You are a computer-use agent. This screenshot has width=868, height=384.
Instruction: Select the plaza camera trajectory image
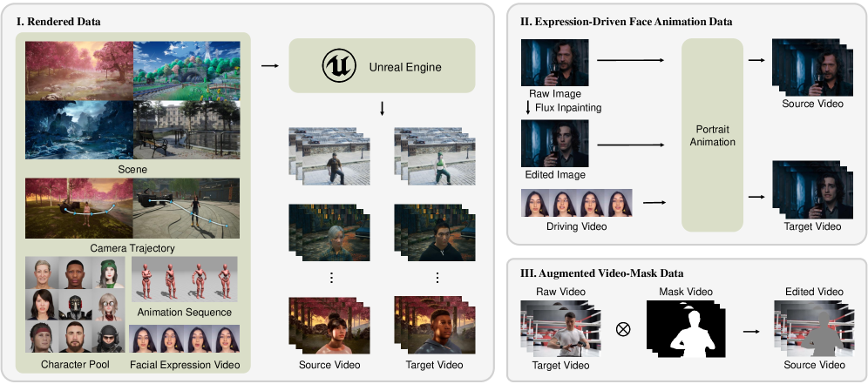tap(186, 208)
